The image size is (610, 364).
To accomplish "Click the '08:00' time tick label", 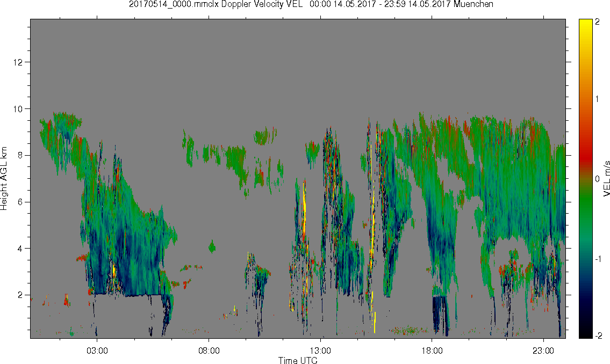I will (209, 351).
